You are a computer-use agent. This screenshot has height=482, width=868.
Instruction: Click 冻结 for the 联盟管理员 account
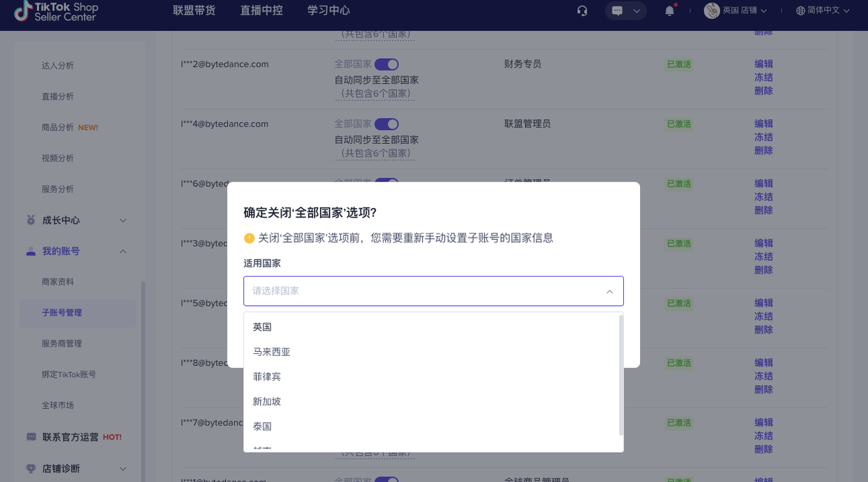(763, 137)
